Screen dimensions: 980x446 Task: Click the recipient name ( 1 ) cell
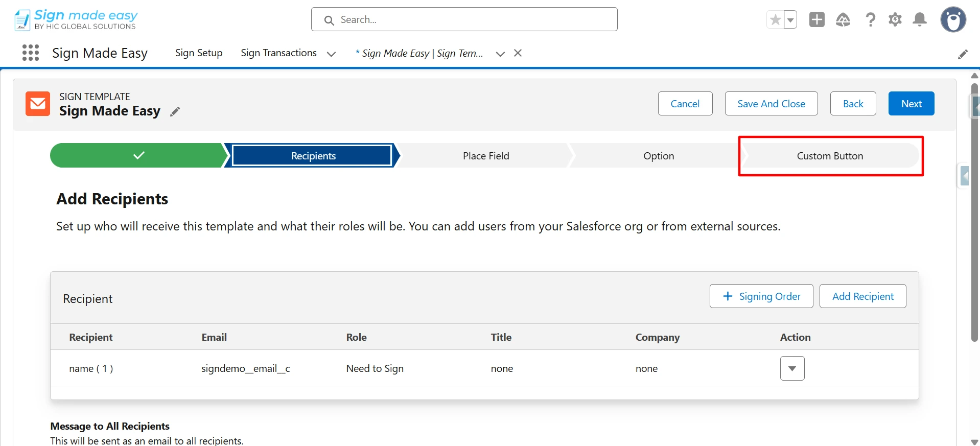pos(91,368)
